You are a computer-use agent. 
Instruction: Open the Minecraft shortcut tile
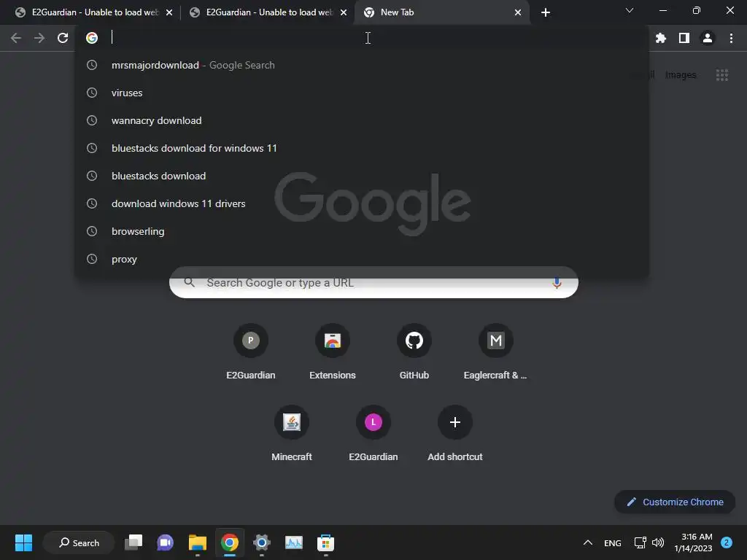[292, 435]
